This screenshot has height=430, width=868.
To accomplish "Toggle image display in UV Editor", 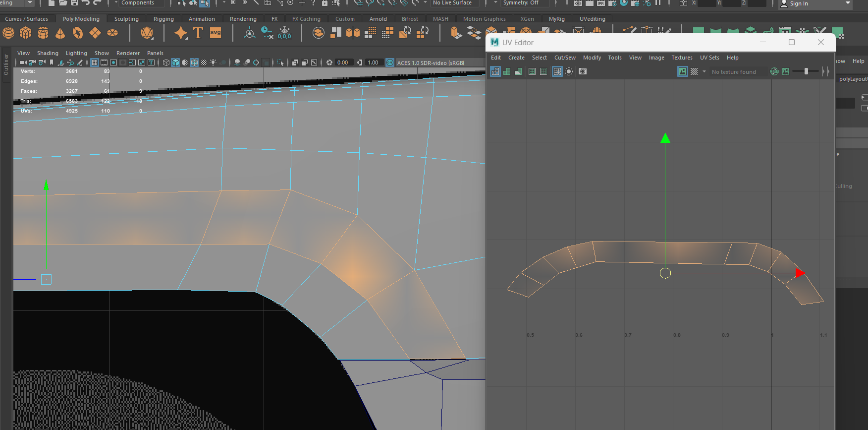I will [683, 71].
